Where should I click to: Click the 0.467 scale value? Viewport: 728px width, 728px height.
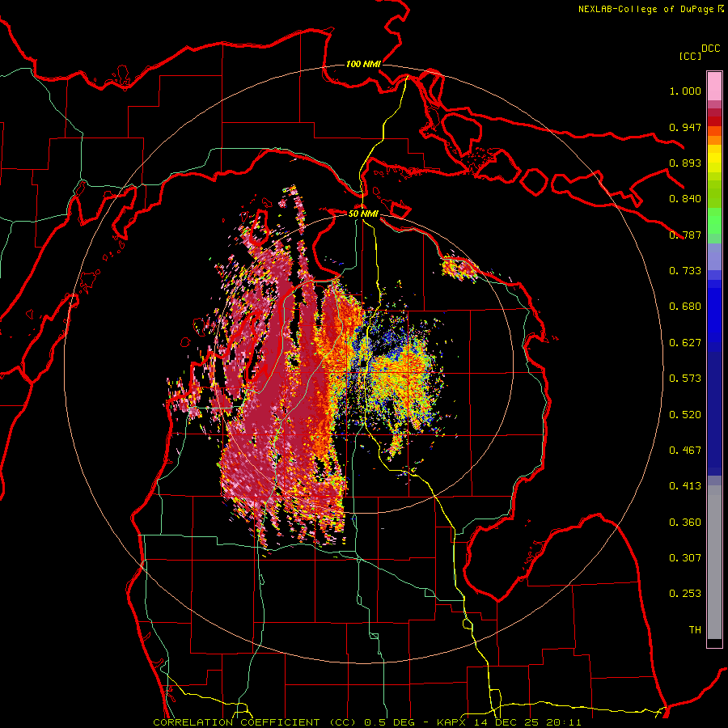[685, 451]
